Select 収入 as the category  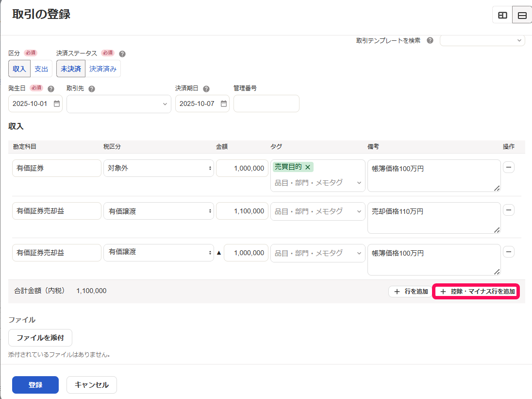pyautogui.click(x=19, y=69)
